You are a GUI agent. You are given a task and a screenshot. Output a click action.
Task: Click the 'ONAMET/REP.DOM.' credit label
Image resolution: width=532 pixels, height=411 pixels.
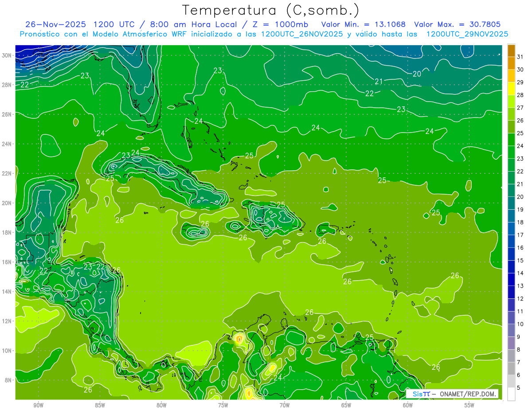pos(468,394)
